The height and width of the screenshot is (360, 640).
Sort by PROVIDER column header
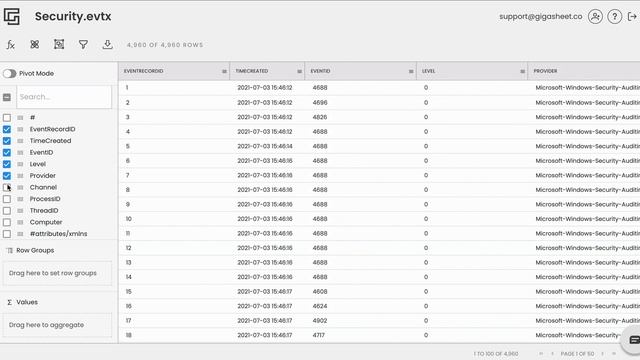[545, 71]
